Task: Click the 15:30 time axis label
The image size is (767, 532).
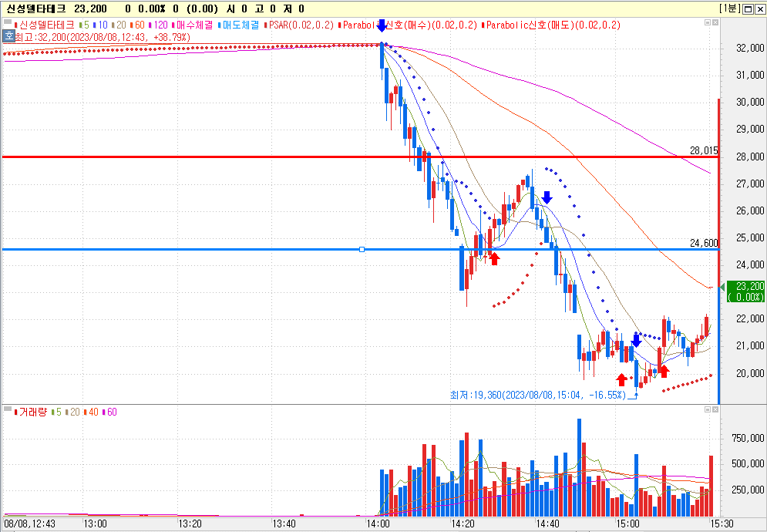Action: (722, 524)
